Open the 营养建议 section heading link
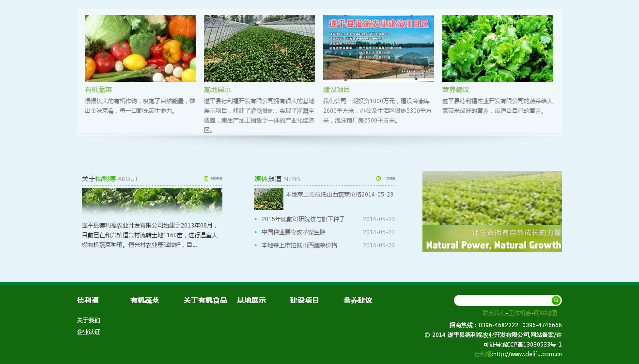The width and height of the screenshot is (639, 364). [x=455, y=89]
